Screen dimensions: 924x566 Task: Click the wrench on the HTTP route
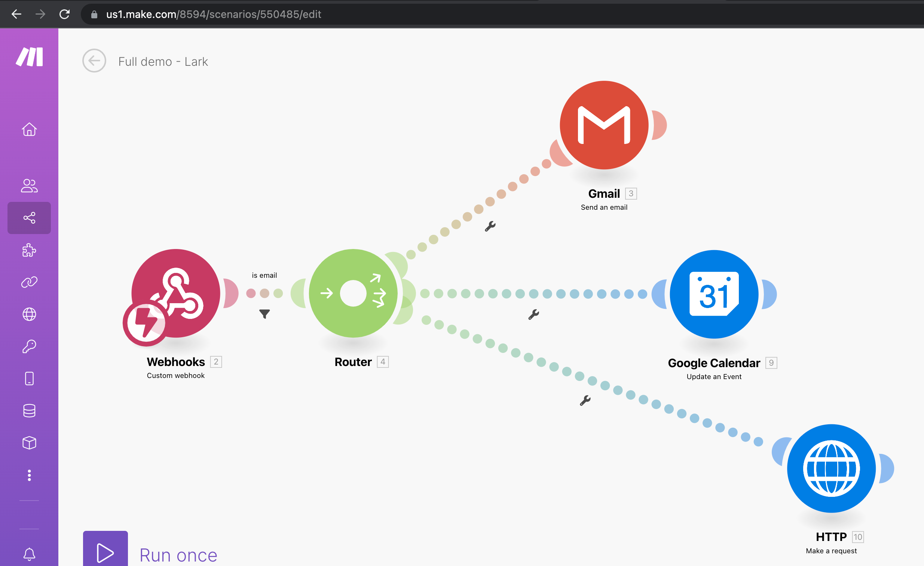[585, 401]
